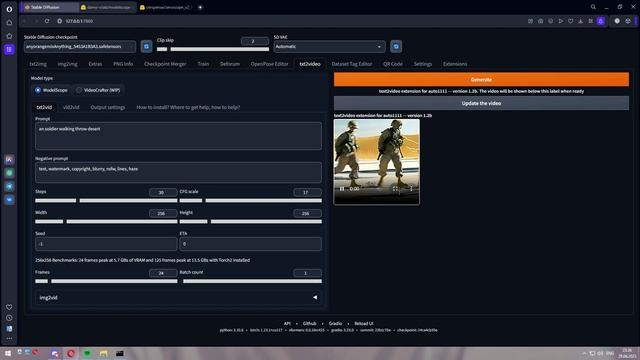
Task: Select the ModelScope model type
Action: click(x=51, y=90)
